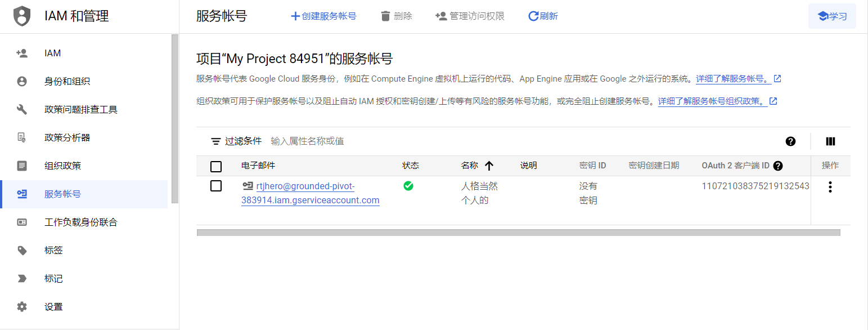Click the help icon beside OAuth 2 客户端 ID
868x330 pixels.
pos(778,166)
